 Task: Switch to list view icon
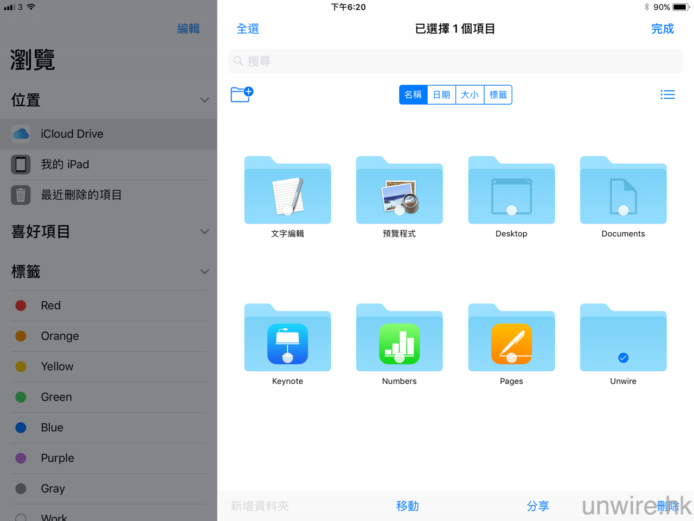[667, 95]
